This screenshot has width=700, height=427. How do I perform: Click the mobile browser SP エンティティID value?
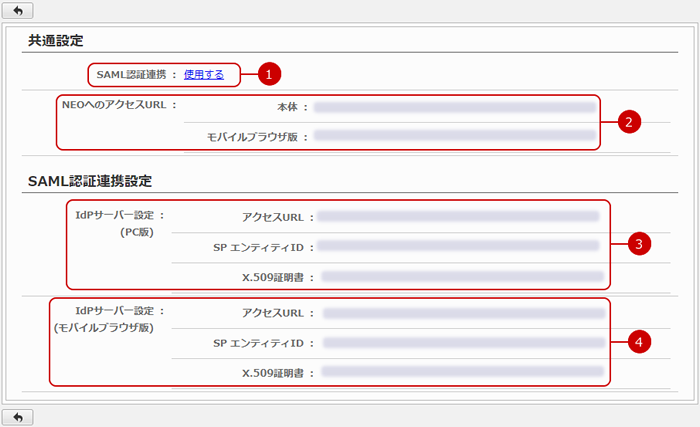coord(463,343)
